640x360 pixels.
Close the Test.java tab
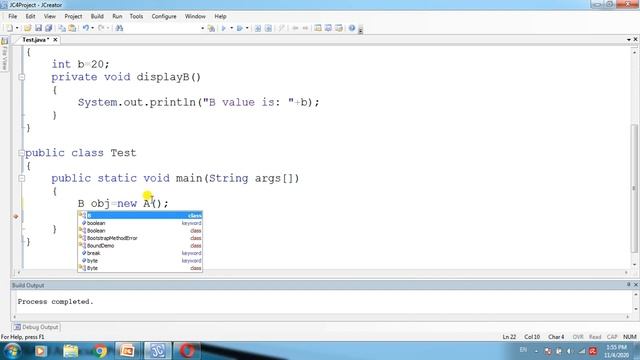pos(55,40)
